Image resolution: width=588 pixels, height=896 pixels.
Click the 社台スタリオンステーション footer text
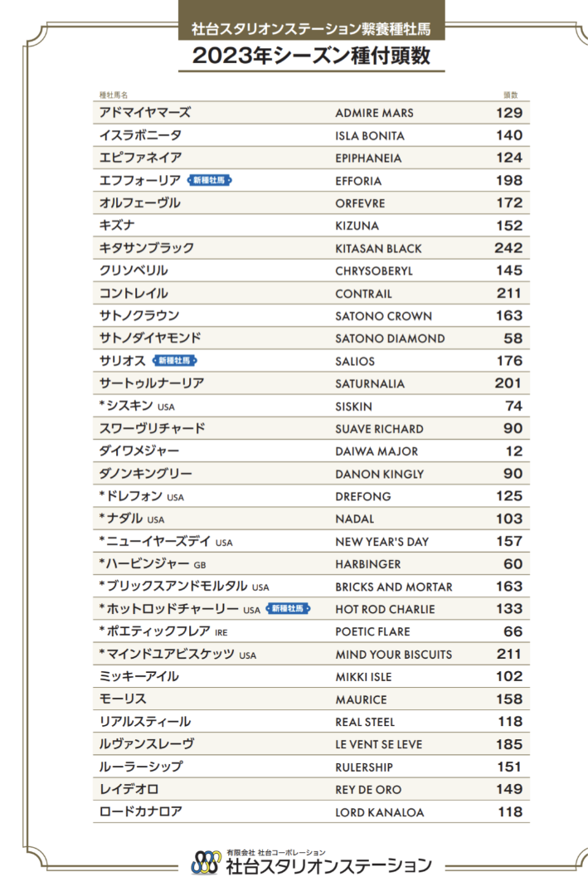coord(328,866)
